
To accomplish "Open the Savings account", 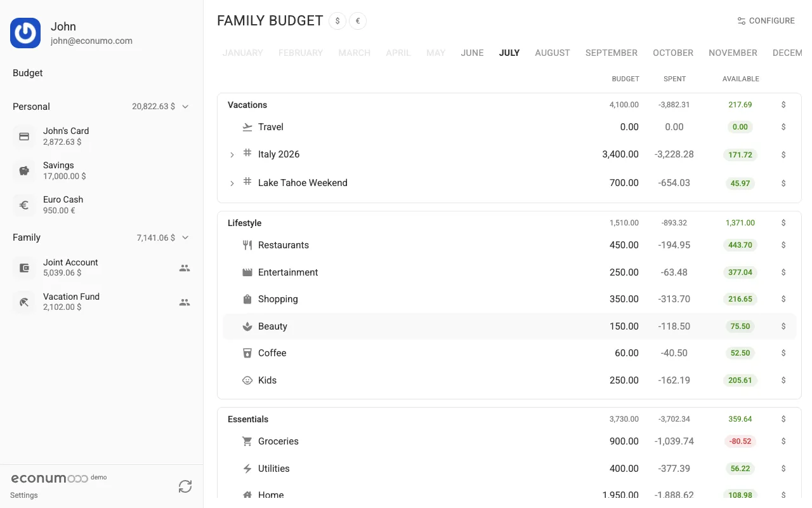I will click(x=101, y=171).
